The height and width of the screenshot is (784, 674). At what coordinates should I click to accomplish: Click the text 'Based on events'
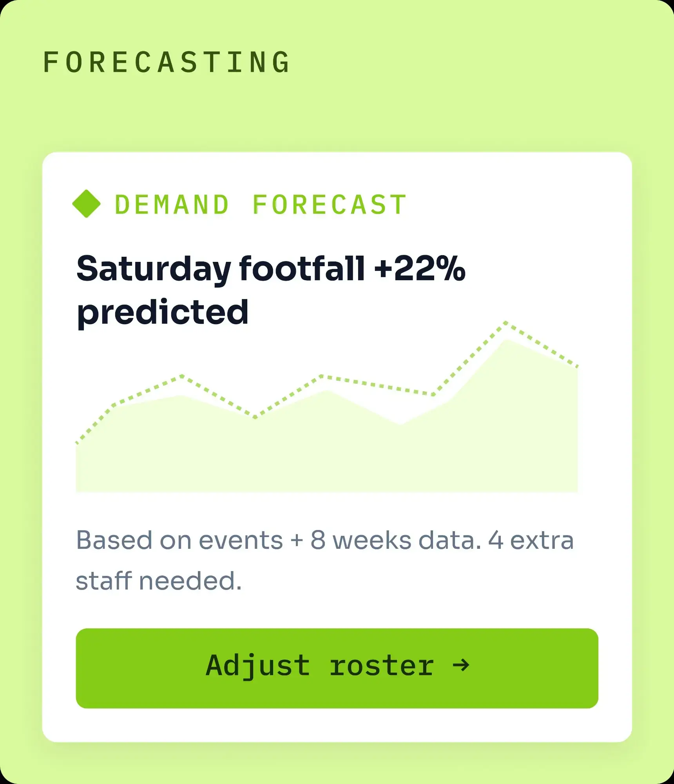(179, 540)
